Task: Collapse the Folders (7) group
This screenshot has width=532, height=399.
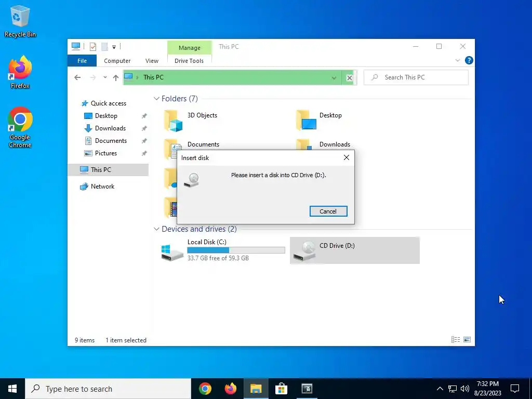Action: pyautogui.click(x=156, y=99)
